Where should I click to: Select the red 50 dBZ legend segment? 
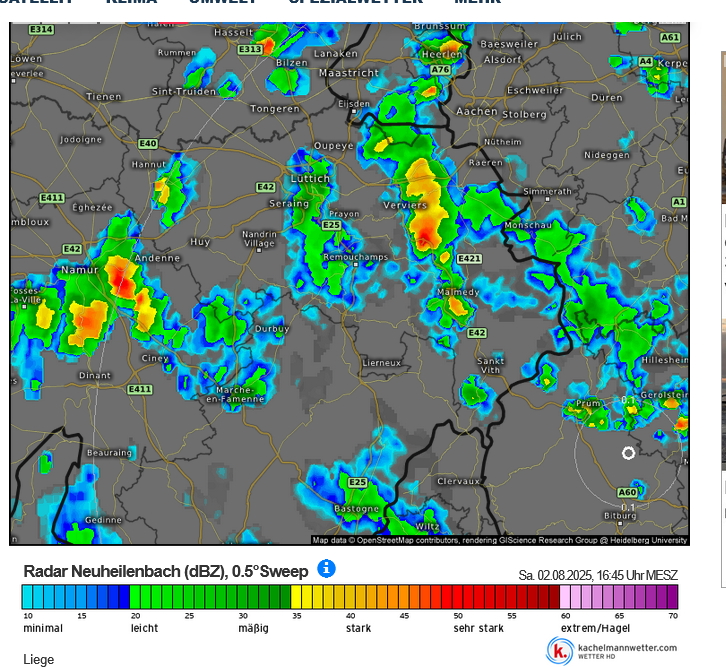[x=458, y=597]
